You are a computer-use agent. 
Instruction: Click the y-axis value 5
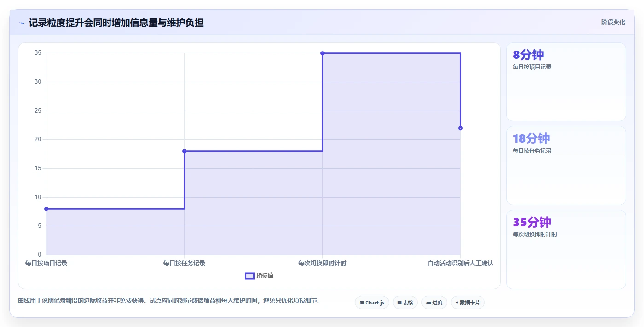click(39, 226)
